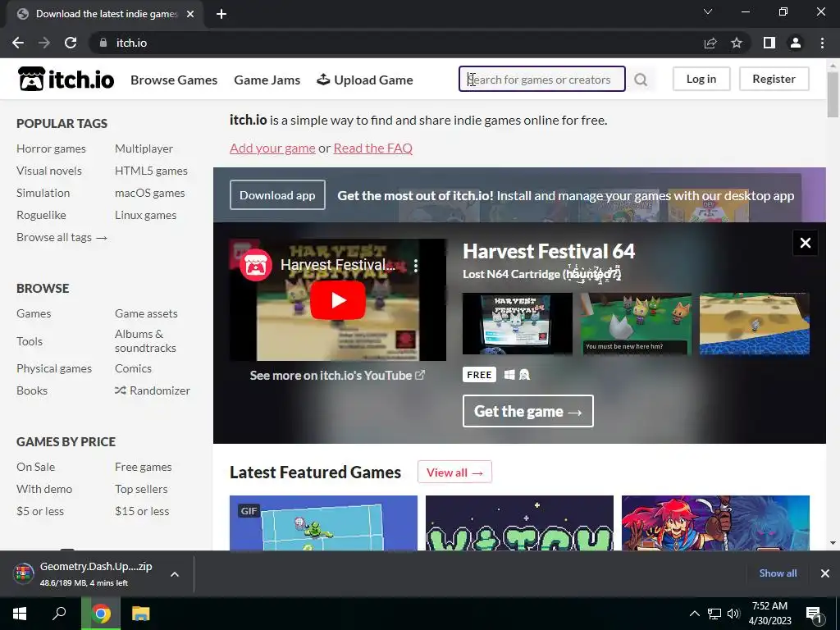Viewport: 840px width, 630px height.
Task: Show hidden system tray icons
Action: [x=694, y=614]
